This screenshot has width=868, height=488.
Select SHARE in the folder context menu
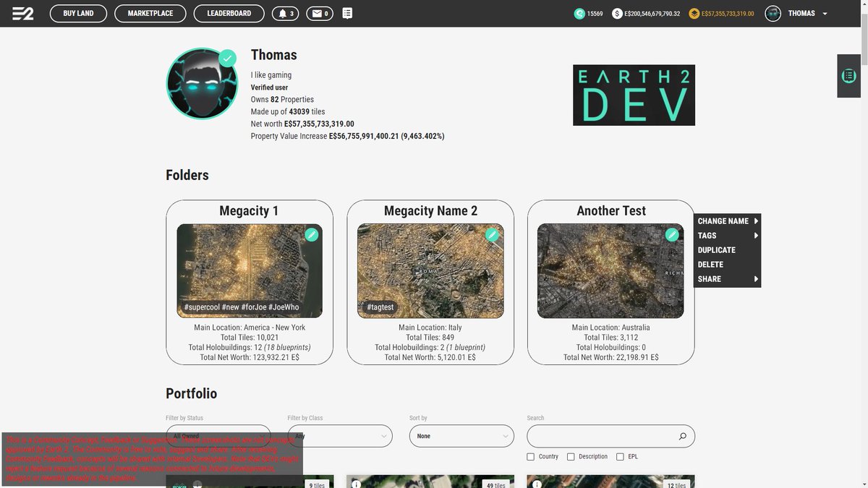pyautogui.click(x=710, y=279)
